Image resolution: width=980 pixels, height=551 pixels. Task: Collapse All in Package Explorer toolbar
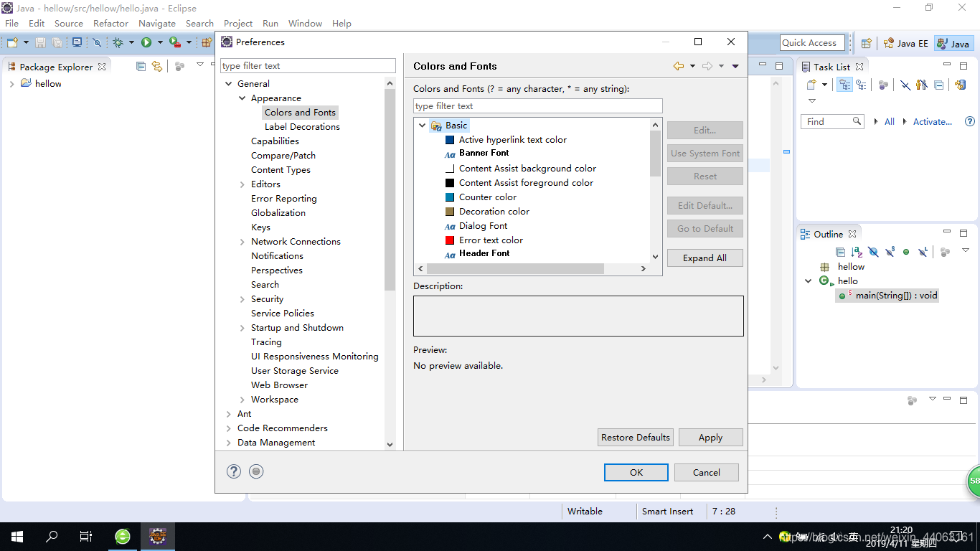click(141, 67)
